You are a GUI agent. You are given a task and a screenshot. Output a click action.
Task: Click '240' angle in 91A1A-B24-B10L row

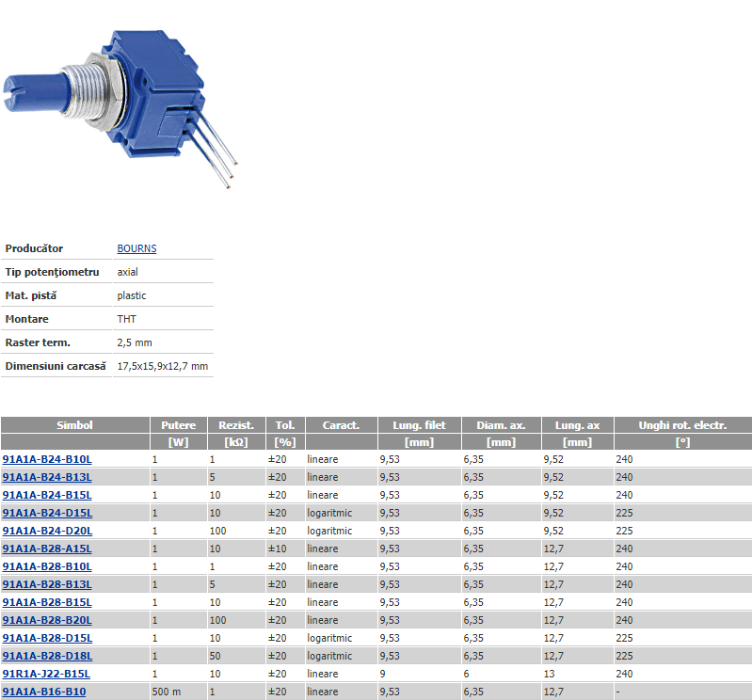pyautogui.click(x=624, y=459)
